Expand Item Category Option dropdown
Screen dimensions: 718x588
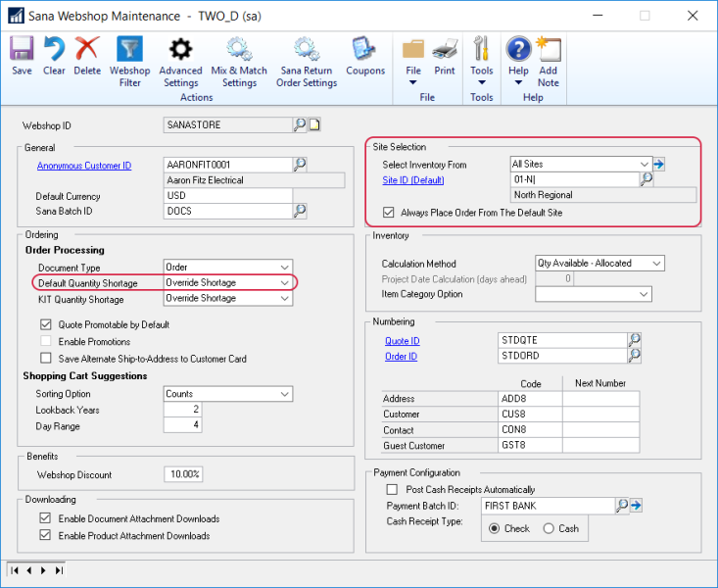point(644,294)
